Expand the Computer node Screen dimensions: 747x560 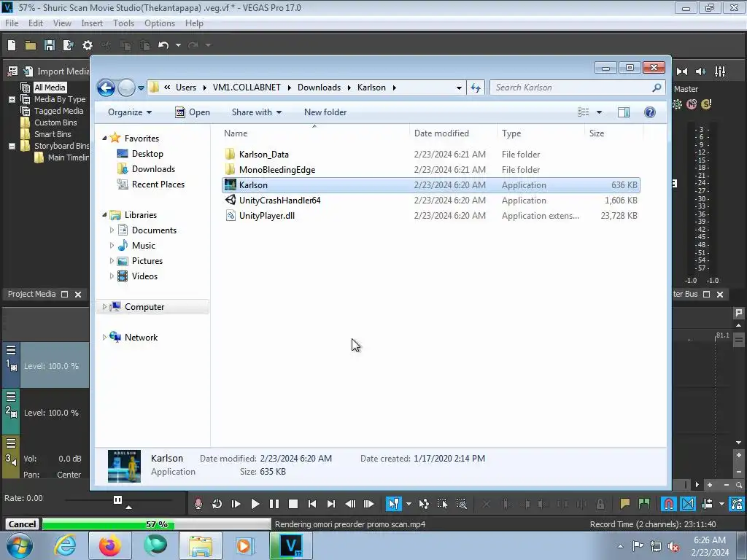104,307
